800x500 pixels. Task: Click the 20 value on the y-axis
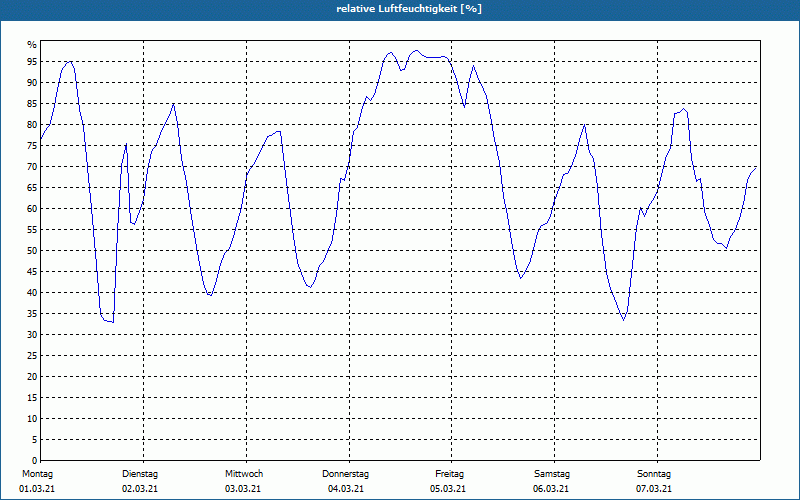pos(32,377)
